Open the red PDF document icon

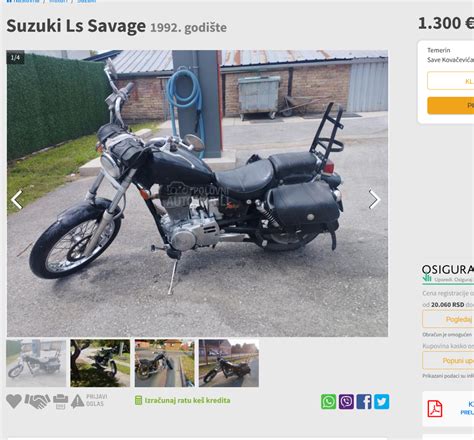click(x=435, y=409)
